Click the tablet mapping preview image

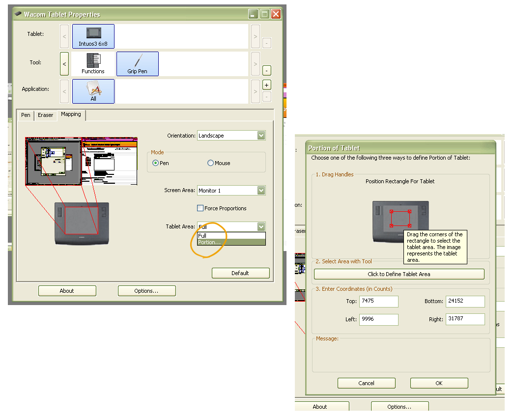(x=82, y=224)
